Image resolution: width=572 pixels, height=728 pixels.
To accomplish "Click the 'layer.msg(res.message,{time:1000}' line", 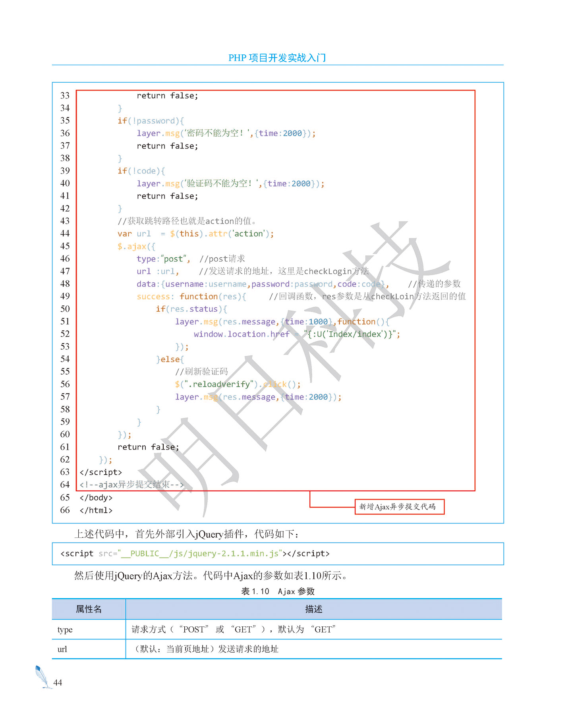I will click(x=282, y=322).
